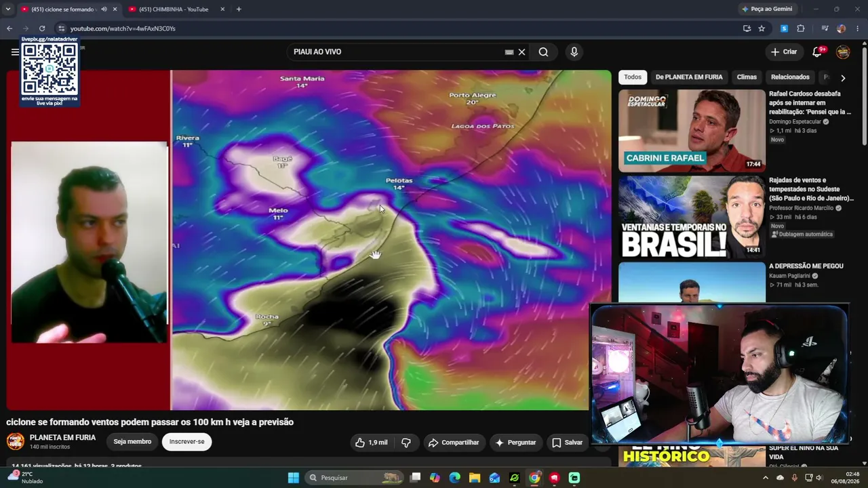Open Task View on the taskbar
Screen dimensions: 868x488
(x=416, y=478)
